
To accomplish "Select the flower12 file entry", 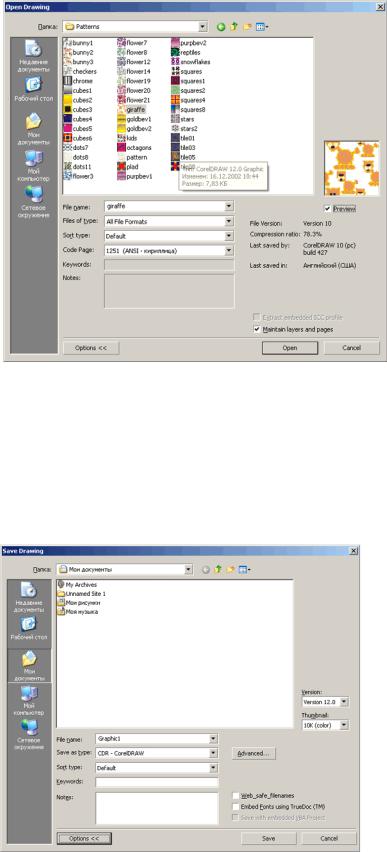I will [134, 62].
